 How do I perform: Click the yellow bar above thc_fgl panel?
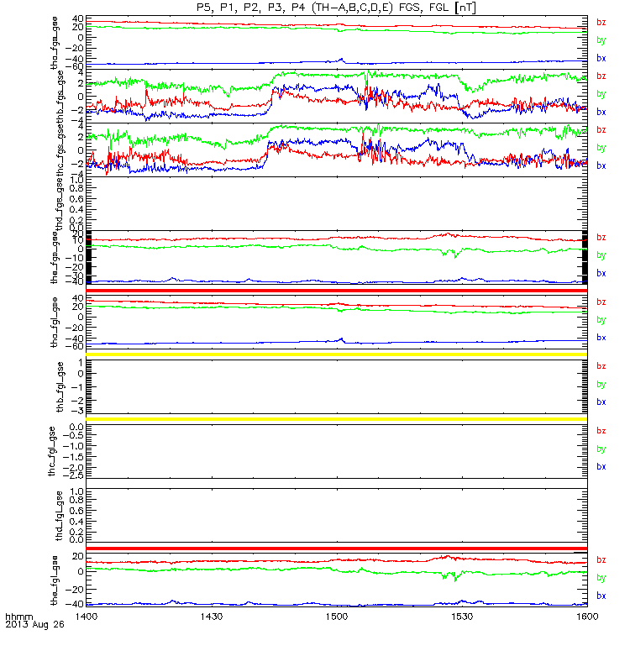(x=337, y=419)
